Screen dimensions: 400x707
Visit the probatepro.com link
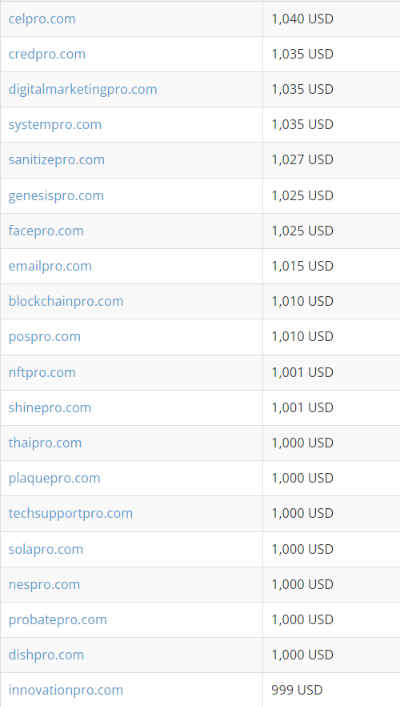click(x=58, y=620)
